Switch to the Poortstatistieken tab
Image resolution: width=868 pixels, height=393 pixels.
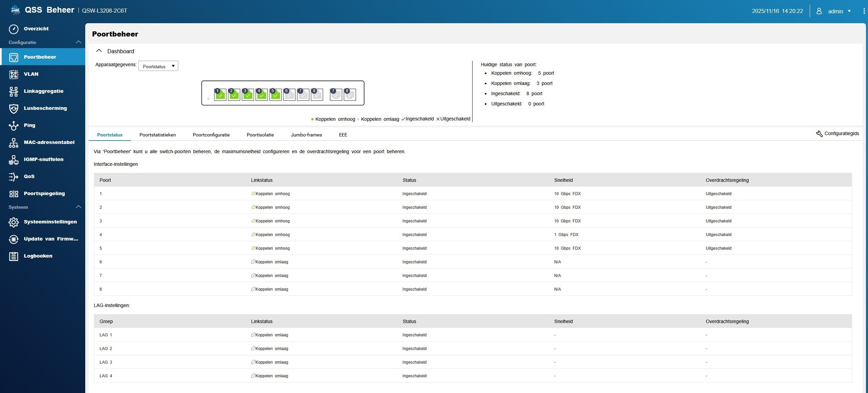(x=158, y=135)
